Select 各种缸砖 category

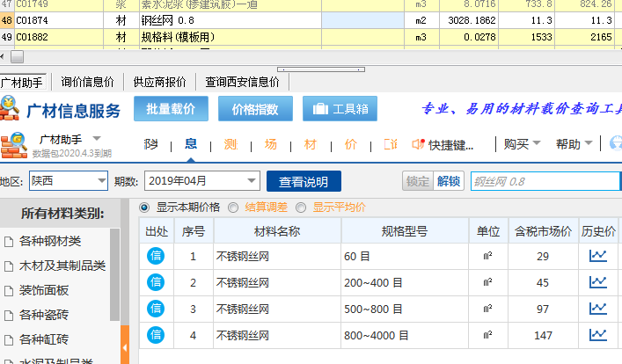[44, 339]
